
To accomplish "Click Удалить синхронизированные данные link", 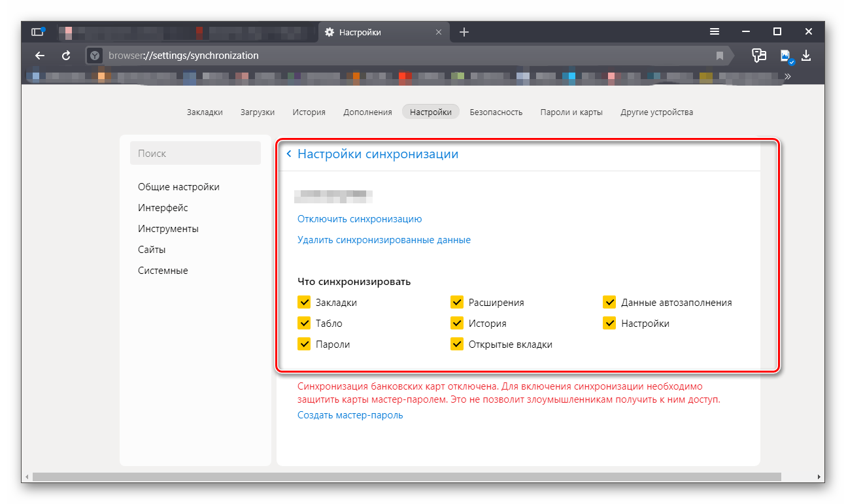I will (x=384, y=240).
